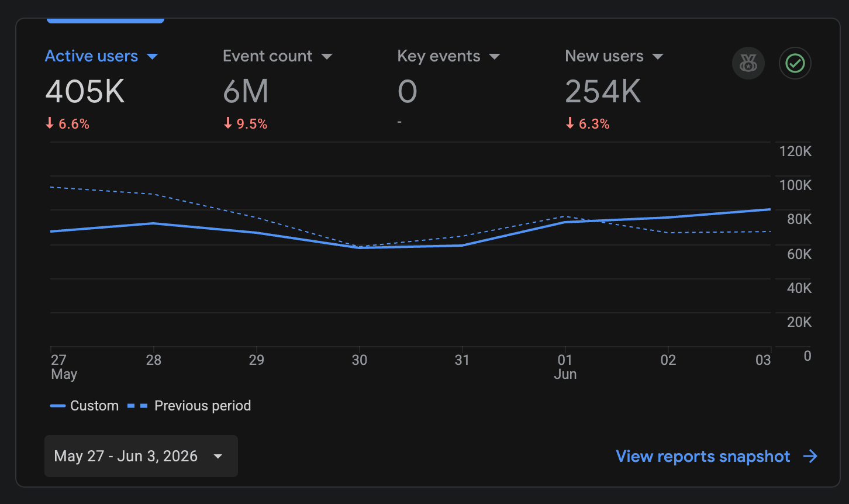
Task: Click the medal insights badge icon
Action: 748,63
